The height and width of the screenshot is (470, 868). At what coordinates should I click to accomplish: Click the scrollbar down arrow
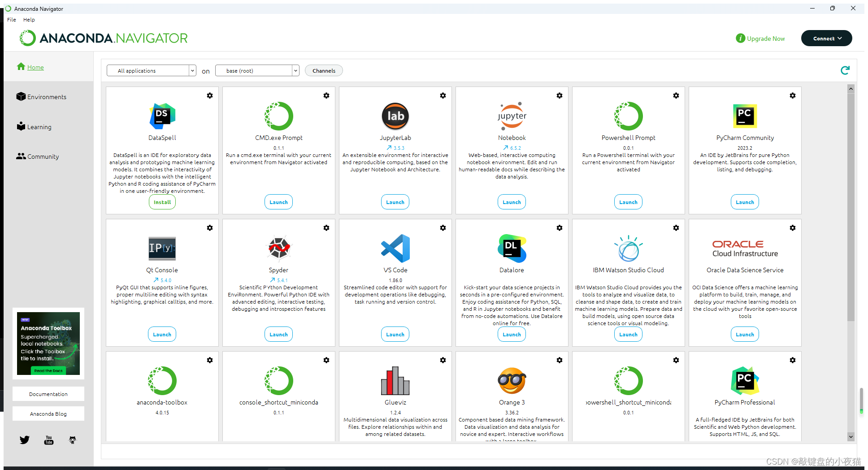[x=851, y=437]
